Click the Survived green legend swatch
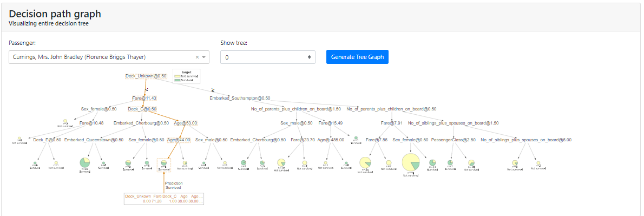Image resolution: width=644 pixels, height=216 pixels. (x=178, y=80)
